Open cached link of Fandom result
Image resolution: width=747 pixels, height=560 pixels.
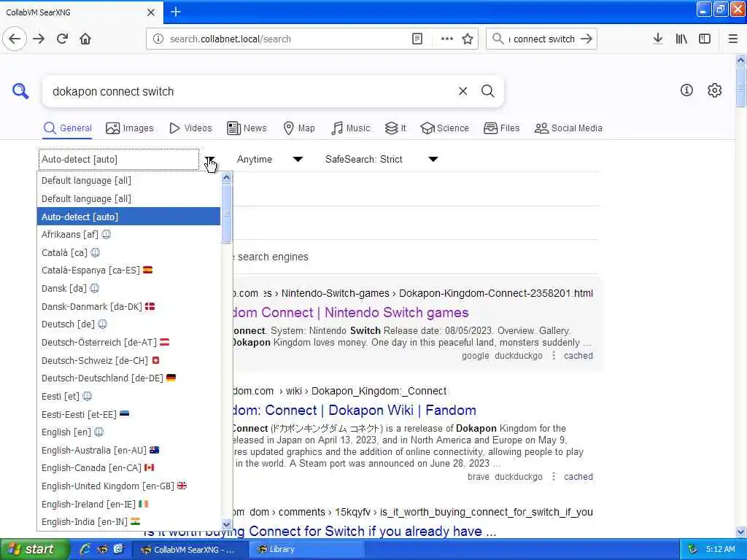tap(578, 477)
